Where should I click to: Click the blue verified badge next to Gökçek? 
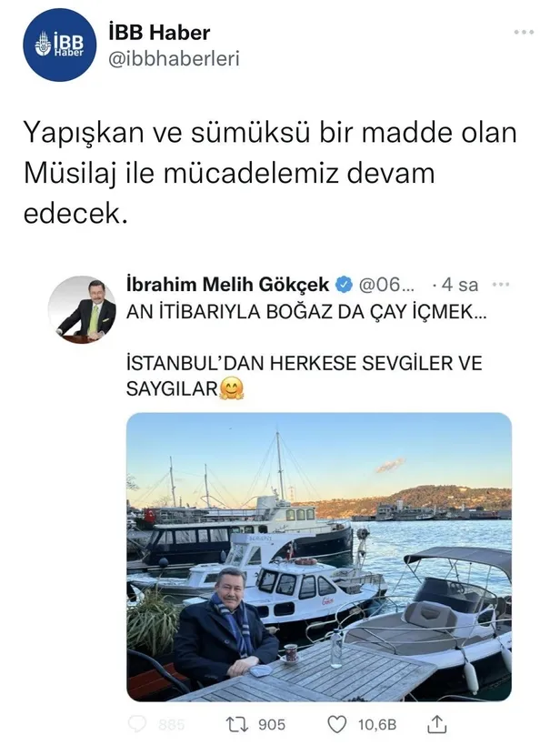pos(344,285)
